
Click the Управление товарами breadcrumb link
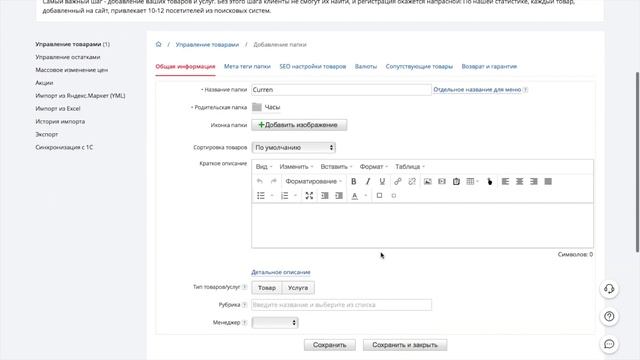(x=207, y=44)
